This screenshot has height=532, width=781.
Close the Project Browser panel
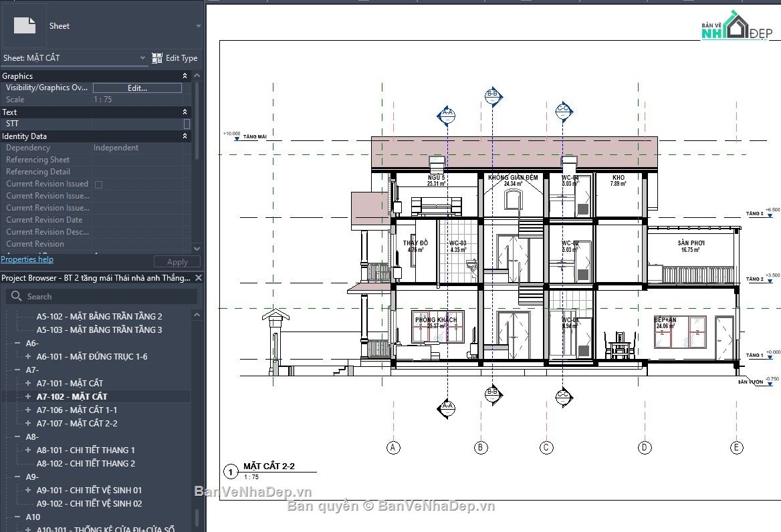tap(198, 277)
